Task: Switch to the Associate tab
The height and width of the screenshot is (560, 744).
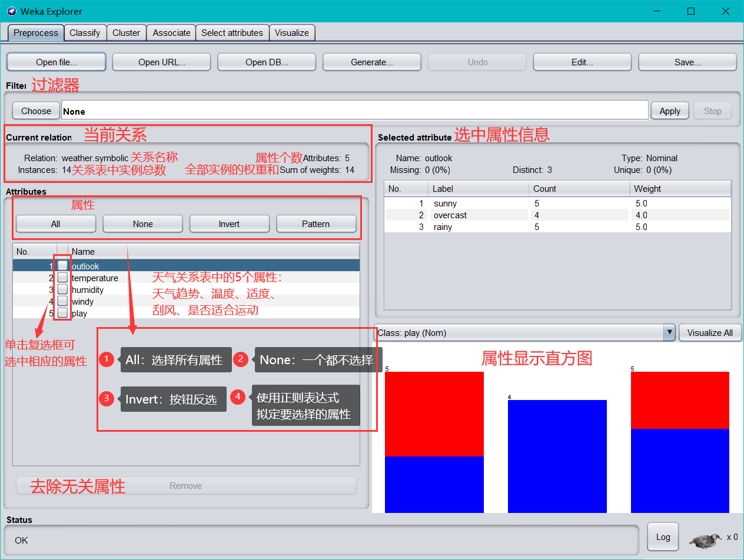Action: coord(171,33)
